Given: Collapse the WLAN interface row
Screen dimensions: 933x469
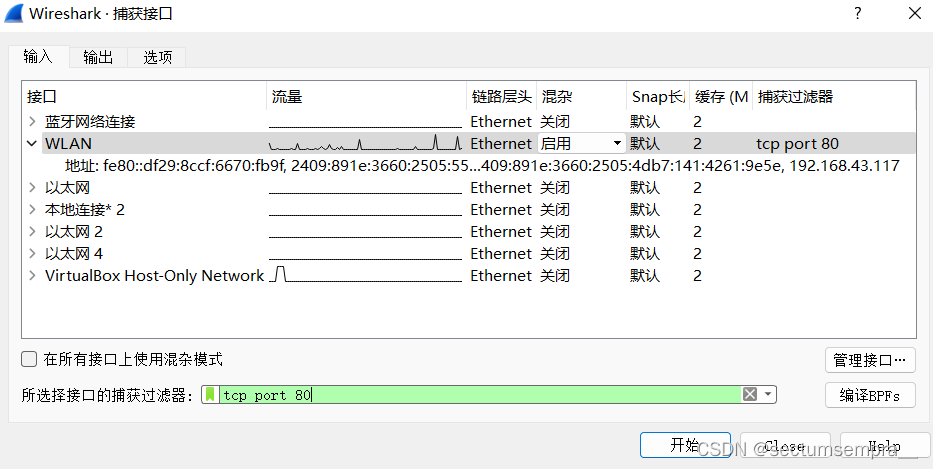Looking at the screenshot, I should point(32,143).
